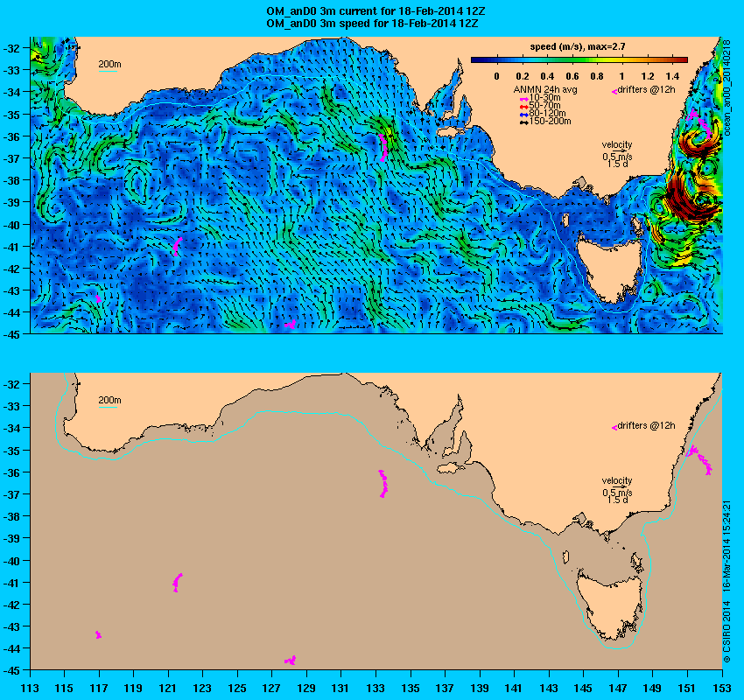Click velocity scale arrow in top map

click(619, 150)
